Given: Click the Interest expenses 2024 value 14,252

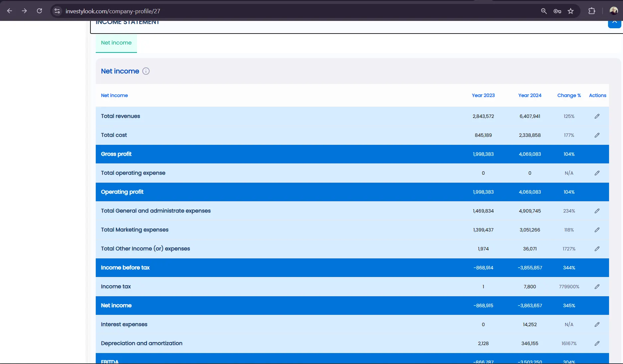Looking at the screenshot, I should [530, 324].
